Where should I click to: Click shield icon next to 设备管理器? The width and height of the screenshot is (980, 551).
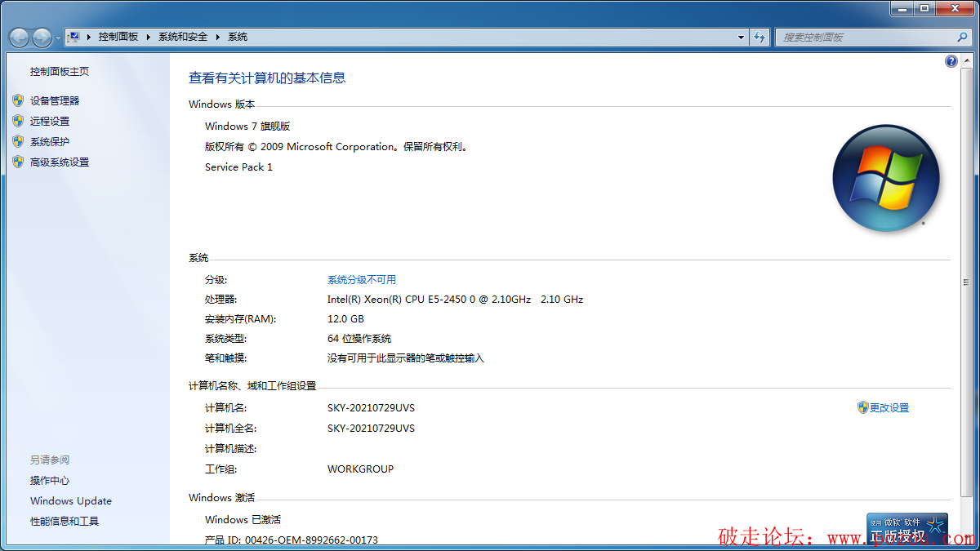(18, 100)
